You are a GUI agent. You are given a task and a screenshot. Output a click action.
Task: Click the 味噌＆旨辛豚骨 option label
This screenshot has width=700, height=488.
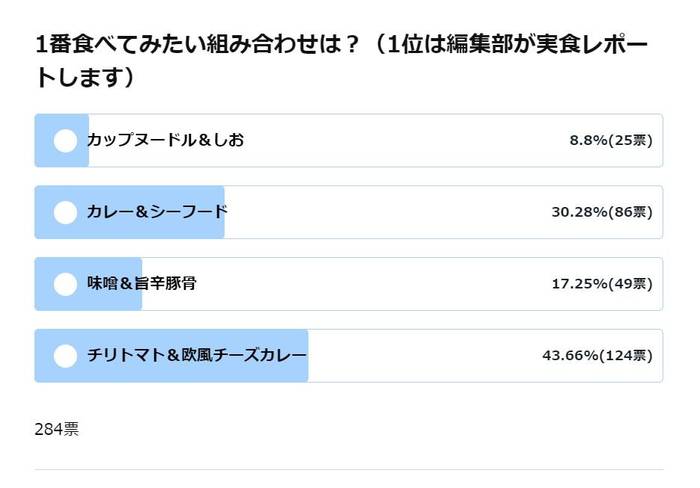142,284
